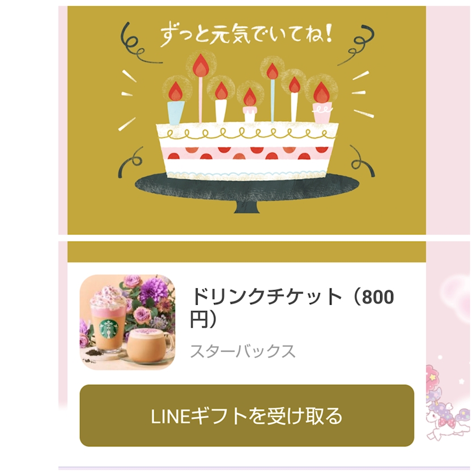Select the ドリンクチケット（800円）title
This screenshot has height=476, width=476.
292,308
